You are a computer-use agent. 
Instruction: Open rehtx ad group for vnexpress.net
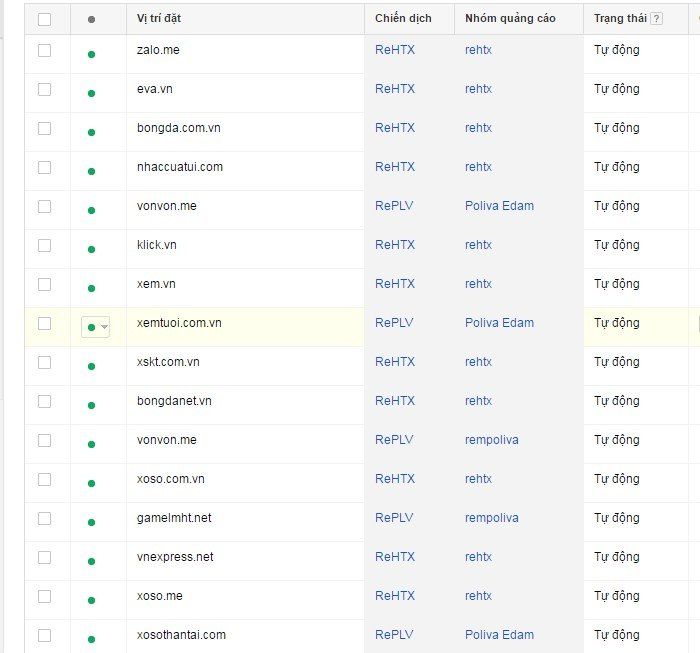coord(479,557)
